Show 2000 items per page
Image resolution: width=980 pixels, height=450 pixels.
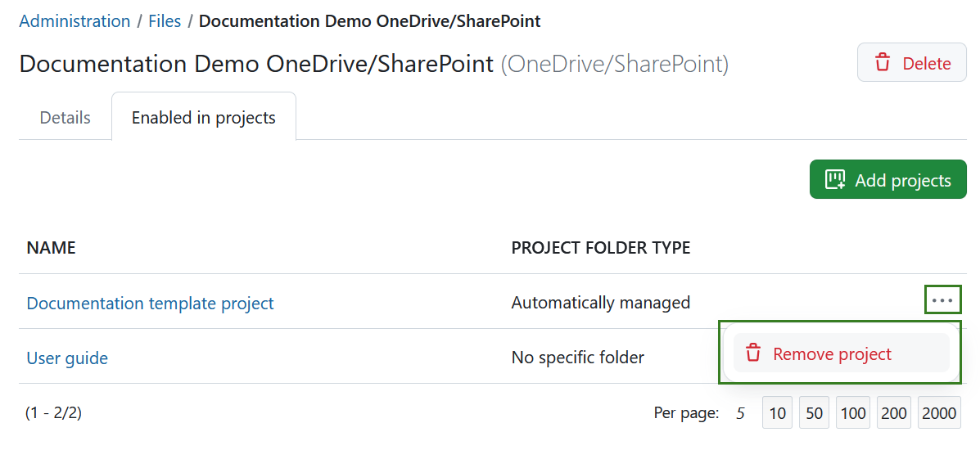pos(938,413)
